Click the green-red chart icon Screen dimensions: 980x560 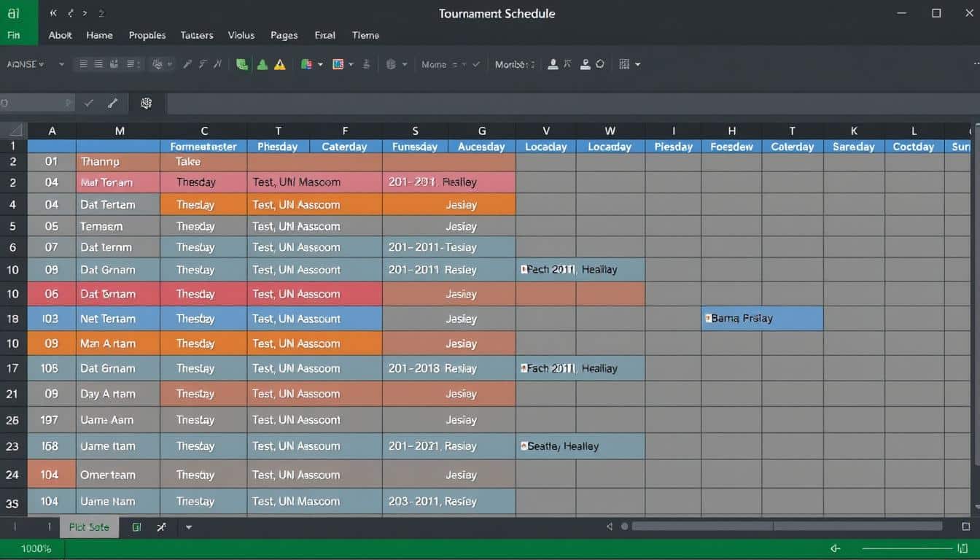click(306, 64)
